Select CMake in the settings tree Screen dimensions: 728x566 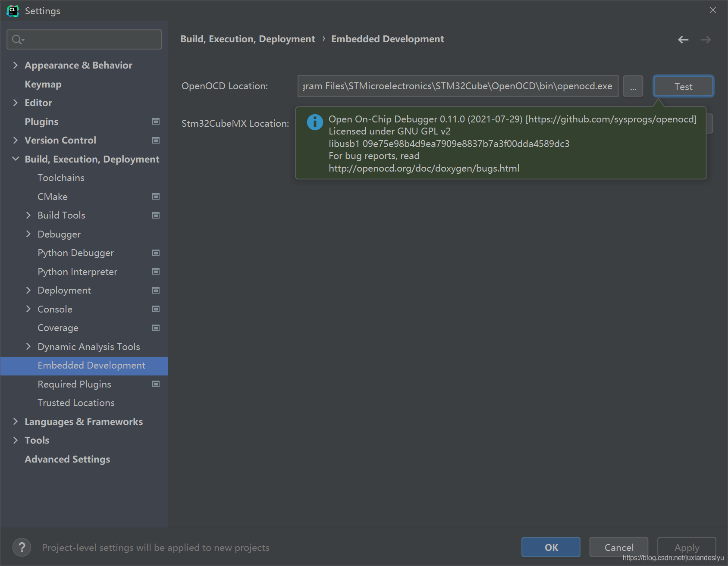pyautogui.click(x=53, y=197)
